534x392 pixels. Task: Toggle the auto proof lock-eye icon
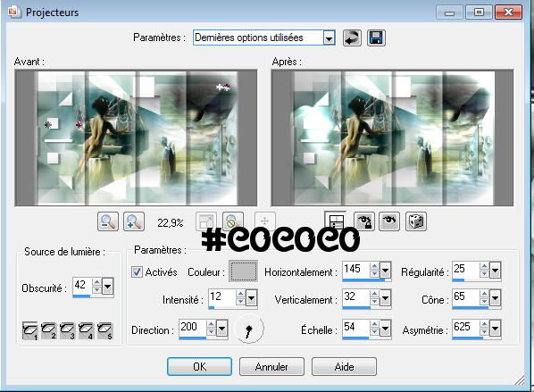pos(364,221)
